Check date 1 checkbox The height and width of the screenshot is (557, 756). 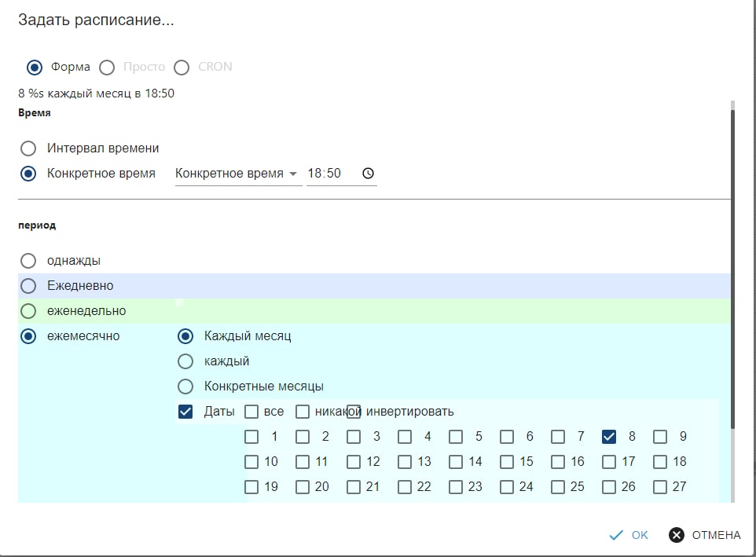(251, 437)
